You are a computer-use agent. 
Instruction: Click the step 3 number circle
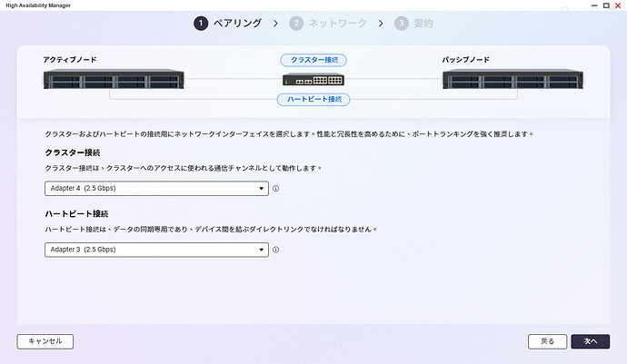(402, 23)
